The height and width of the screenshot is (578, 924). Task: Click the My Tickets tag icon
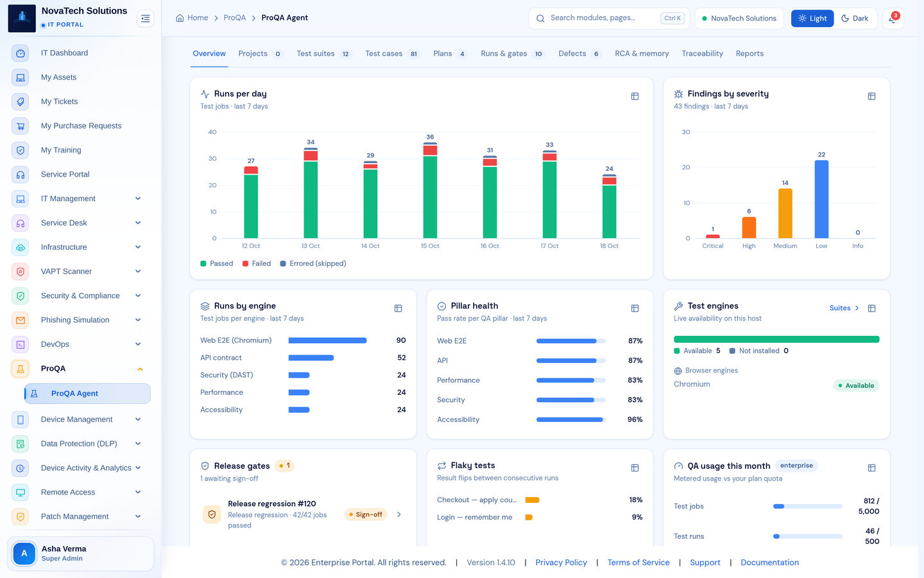click(x=21, y=102)
